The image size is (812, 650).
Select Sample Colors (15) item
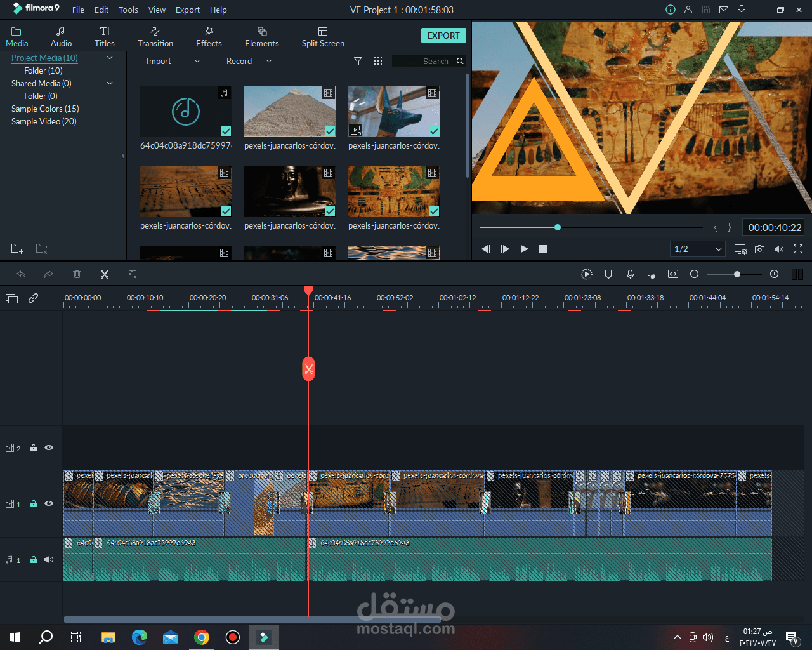(45, 109)
